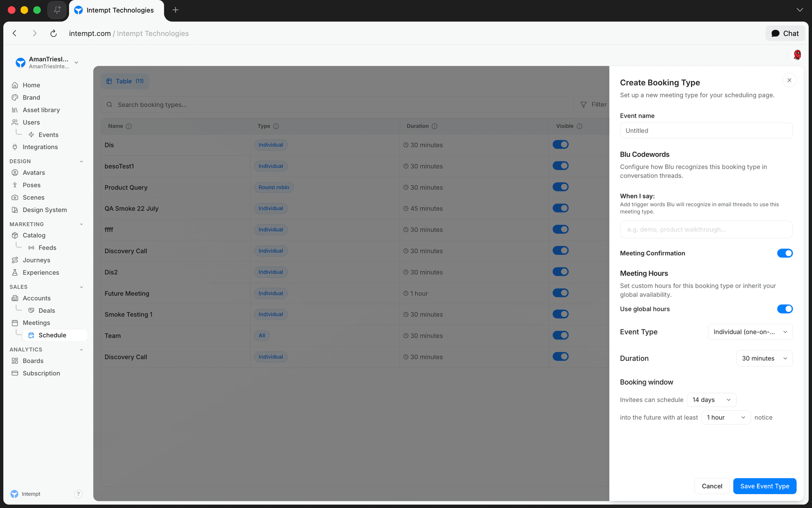This screenshot has width=812, height=508.
Task: Click the browser reload icon
Action: pos(53,33)
